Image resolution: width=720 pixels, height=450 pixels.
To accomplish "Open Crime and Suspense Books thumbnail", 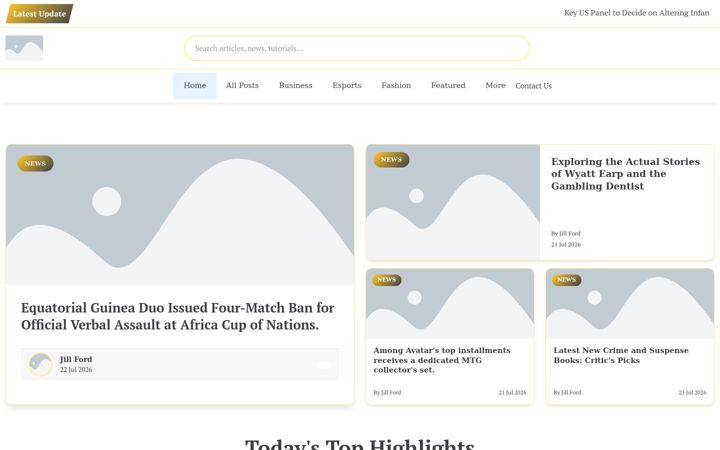I will (630, 304).
